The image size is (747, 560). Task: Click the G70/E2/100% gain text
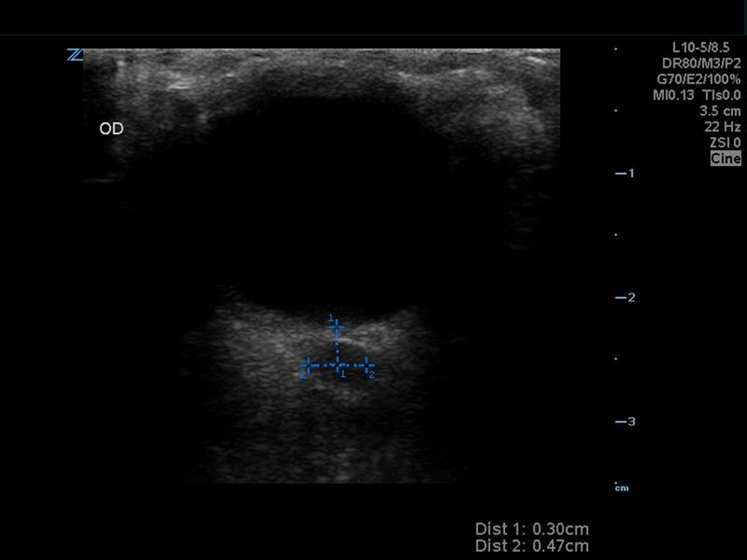pos(699,79)
